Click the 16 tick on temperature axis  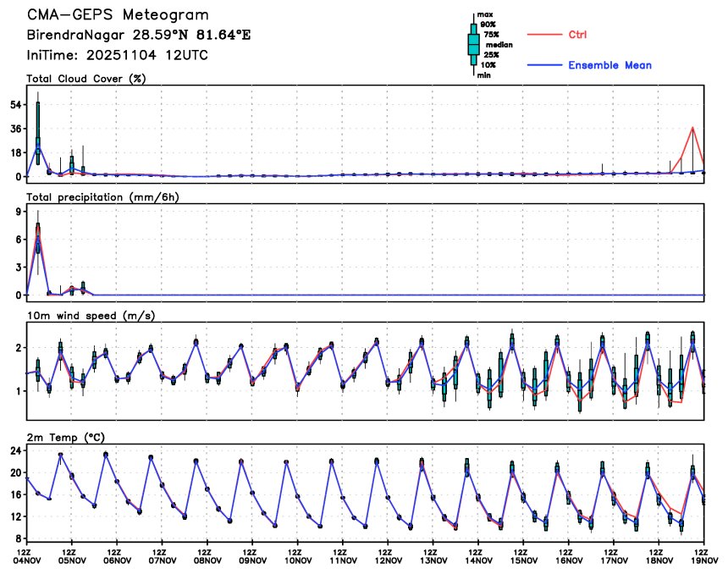click(16, 494)
